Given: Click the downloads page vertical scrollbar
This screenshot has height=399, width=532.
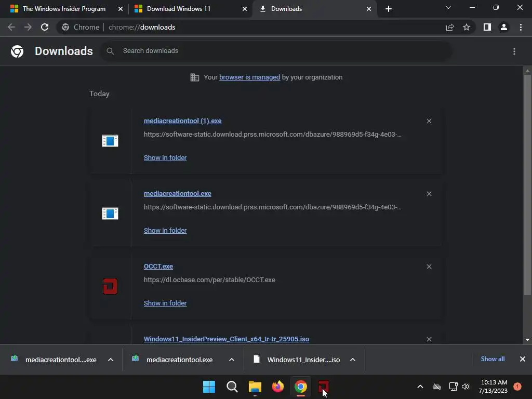Looking at the screenshot, I should point(527,185).
